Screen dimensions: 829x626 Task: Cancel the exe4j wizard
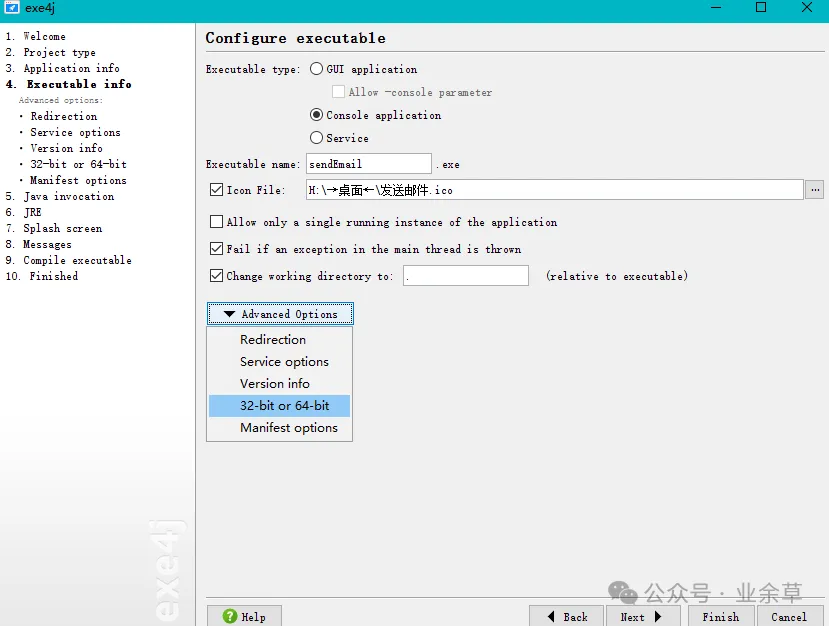[790, 616]
